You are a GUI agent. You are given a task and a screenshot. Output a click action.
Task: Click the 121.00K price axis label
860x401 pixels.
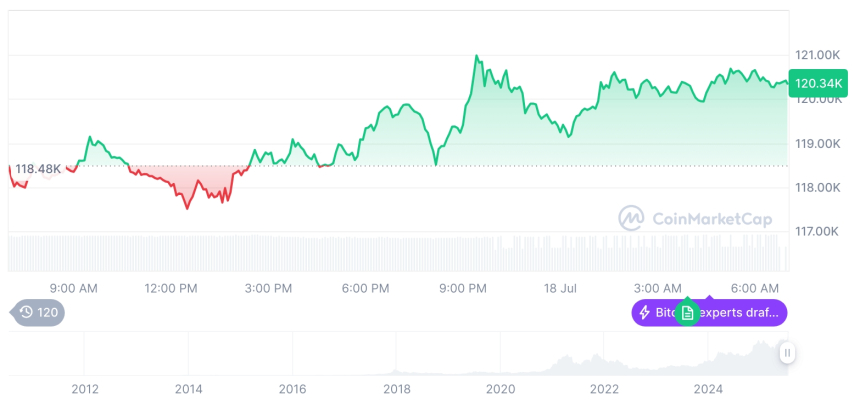tap(817, 54)
